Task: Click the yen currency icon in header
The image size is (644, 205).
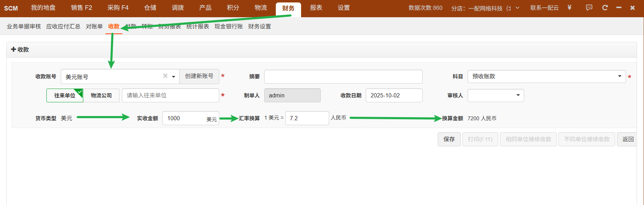Action: coord(569,7)
